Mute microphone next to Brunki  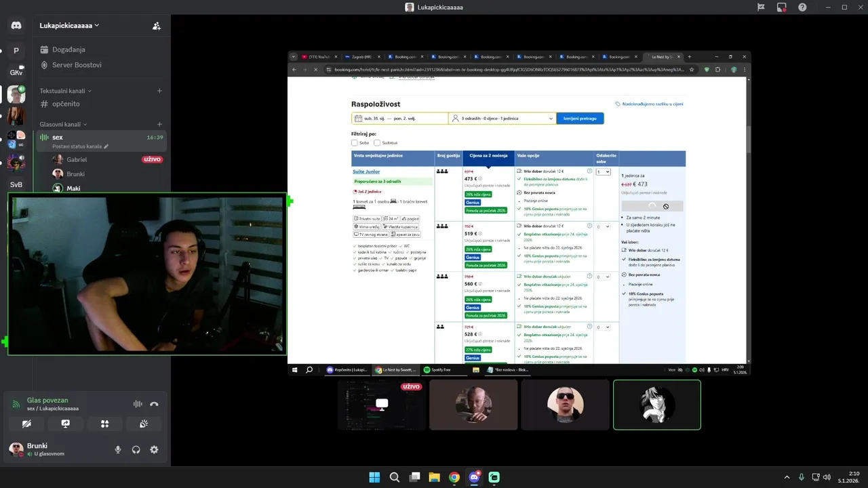118,449
